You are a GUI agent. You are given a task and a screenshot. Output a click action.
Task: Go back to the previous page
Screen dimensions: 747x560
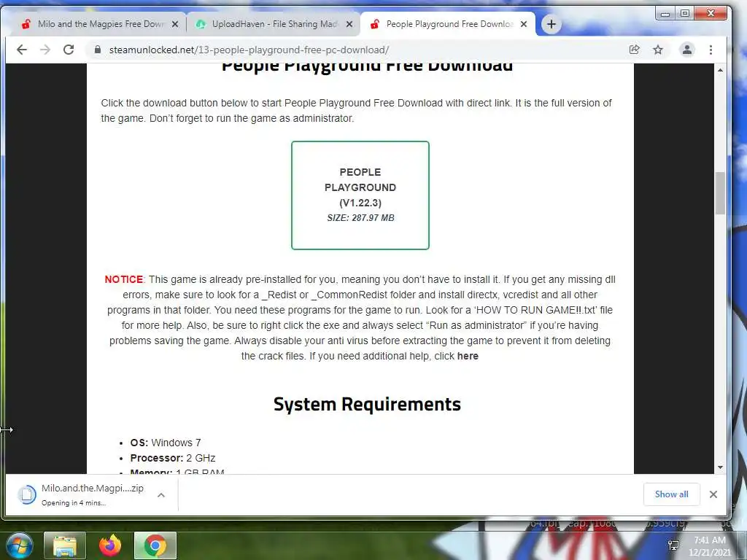point(22,50)
